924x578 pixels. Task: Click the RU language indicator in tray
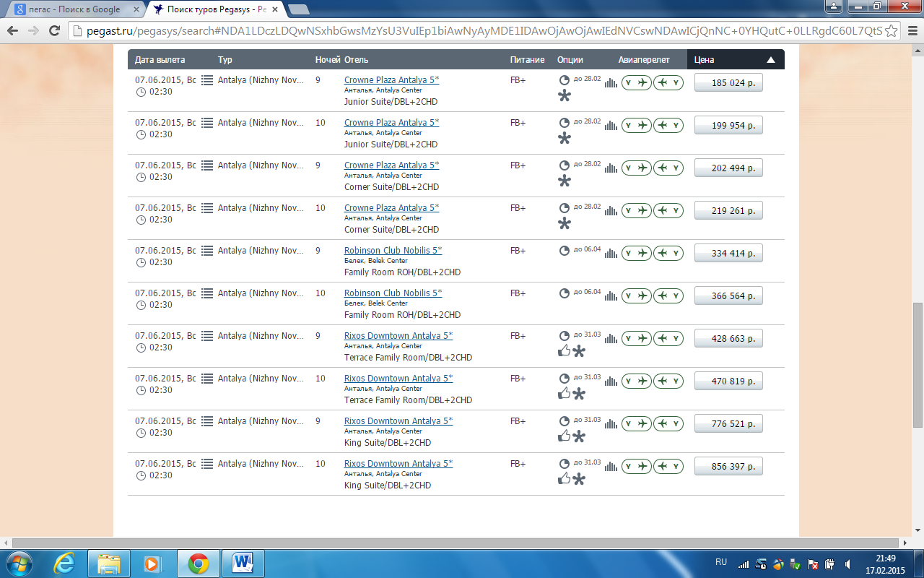click(720, 562)
